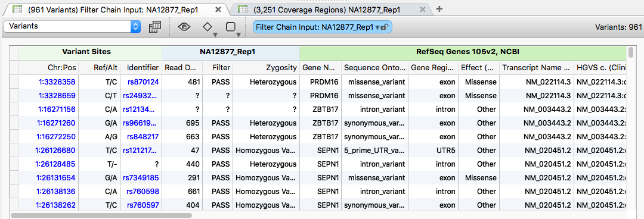
Task: Click the vertical scrollbar thumb
Action: point(631,53)
